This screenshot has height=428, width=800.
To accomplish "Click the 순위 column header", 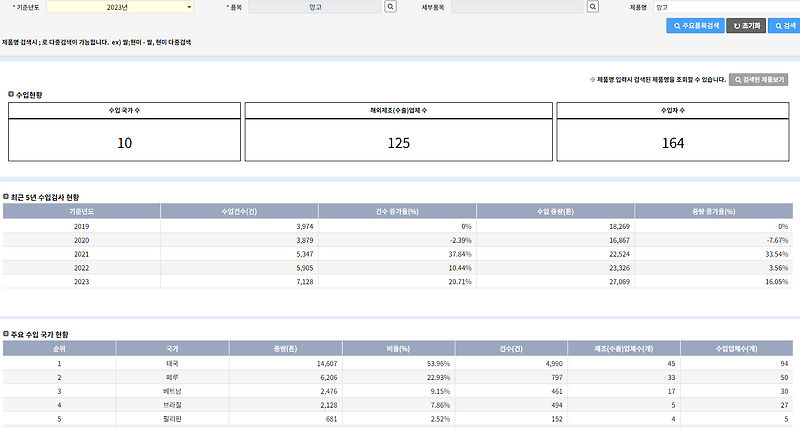I will [x=59, y=348].
